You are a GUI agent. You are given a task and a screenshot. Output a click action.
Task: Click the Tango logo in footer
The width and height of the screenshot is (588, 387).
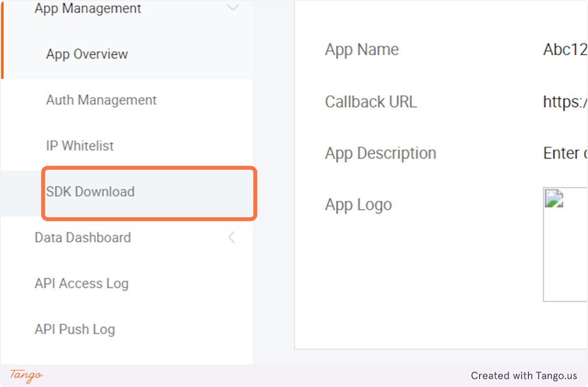tap(26, 375)
